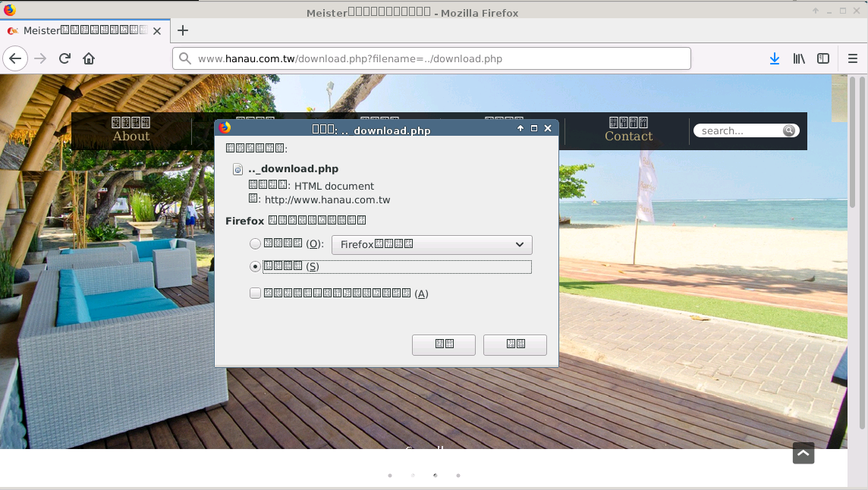Screen dimensions: 868x490
Task: Open the Downloads toolbar arrow
Action: (x=775, y=58)
